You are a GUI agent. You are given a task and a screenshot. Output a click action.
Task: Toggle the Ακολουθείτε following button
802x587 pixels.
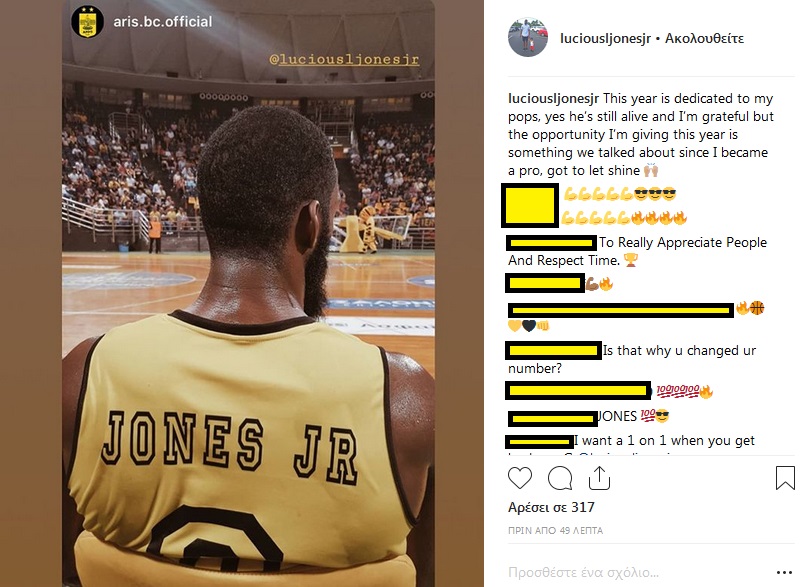(x=704, y=38)
